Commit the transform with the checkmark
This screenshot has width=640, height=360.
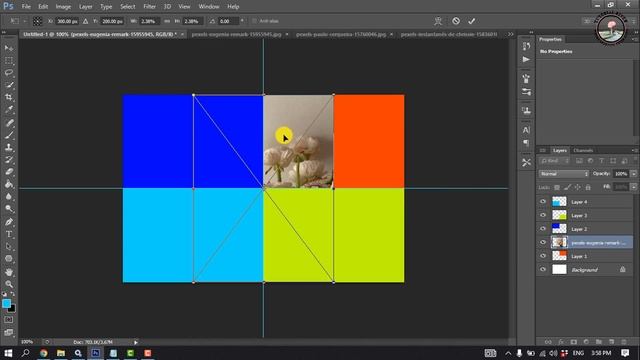point(471,21)
